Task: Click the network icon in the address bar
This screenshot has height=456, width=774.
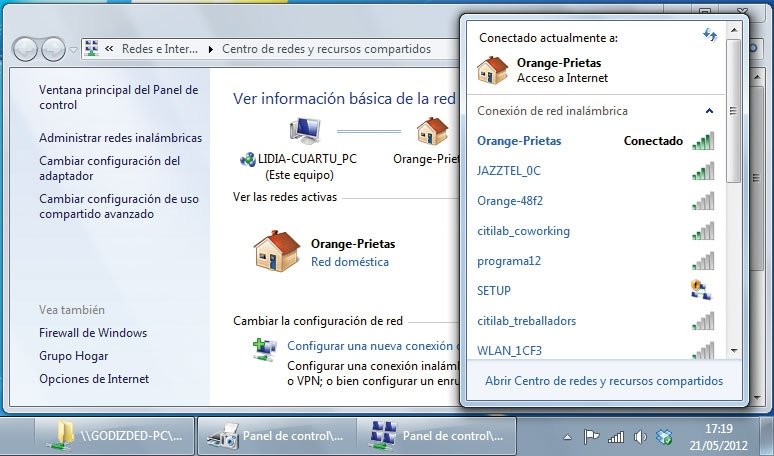Action: tap(92, 48)
